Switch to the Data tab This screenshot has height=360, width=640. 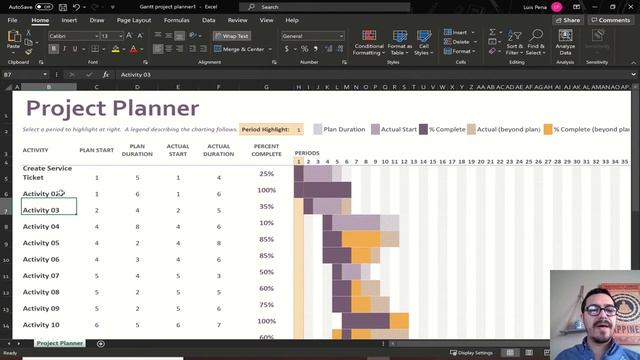click(209, 20)
